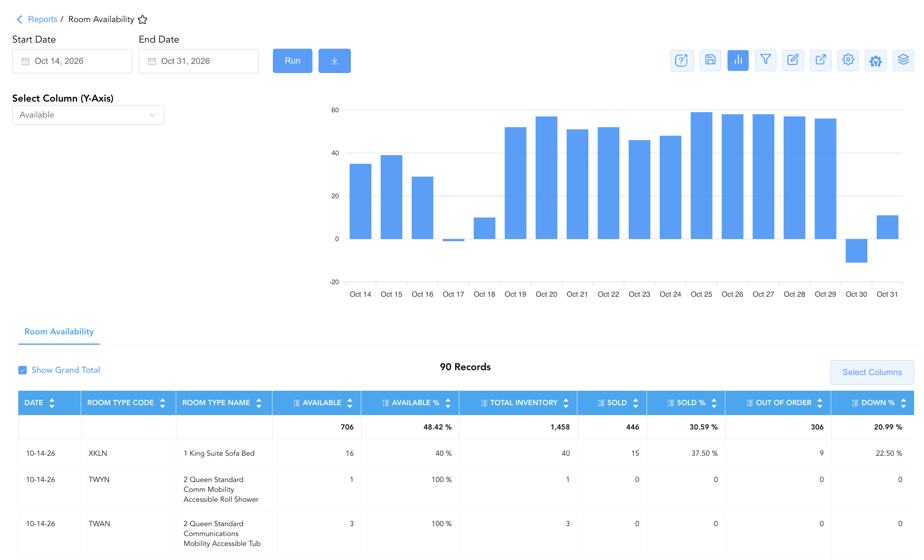Sort by AVAILABLE column arrows

click(x=350, y=403)
